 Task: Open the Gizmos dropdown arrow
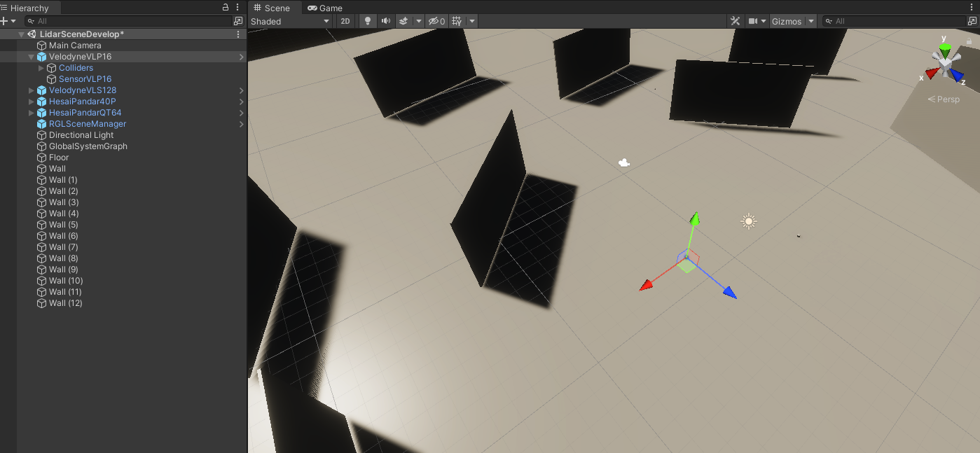pyautogui.click(x=811, y=21)
